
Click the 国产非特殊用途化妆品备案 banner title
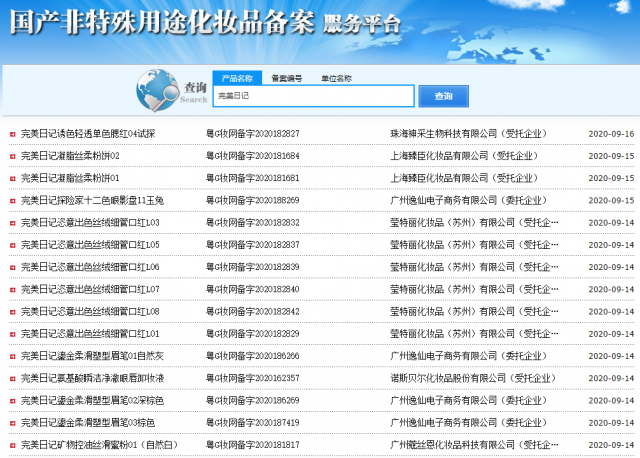tap(162, 22)
